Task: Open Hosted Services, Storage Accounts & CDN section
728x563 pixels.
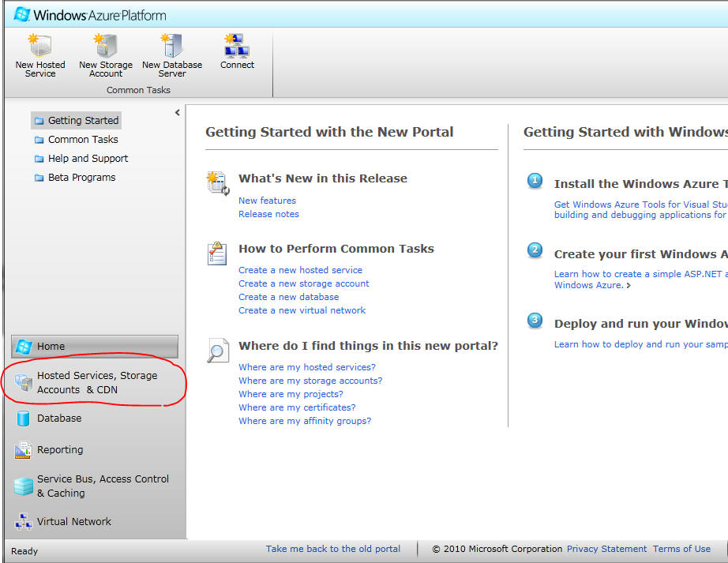Action: 95,382
